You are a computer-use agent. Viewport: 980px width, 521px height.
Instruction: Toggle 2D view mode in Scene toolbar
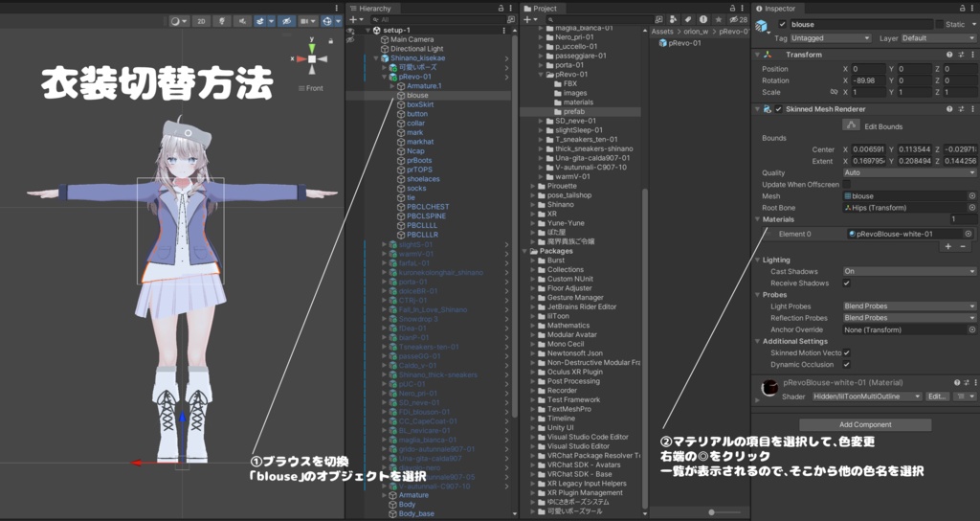201,21
